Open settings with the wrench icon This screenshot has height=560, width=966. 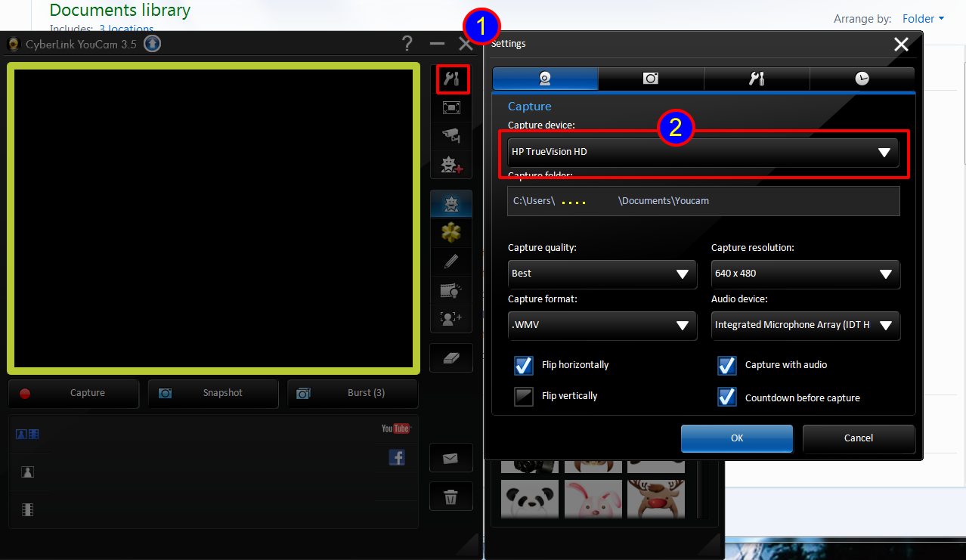coord(452,79)
